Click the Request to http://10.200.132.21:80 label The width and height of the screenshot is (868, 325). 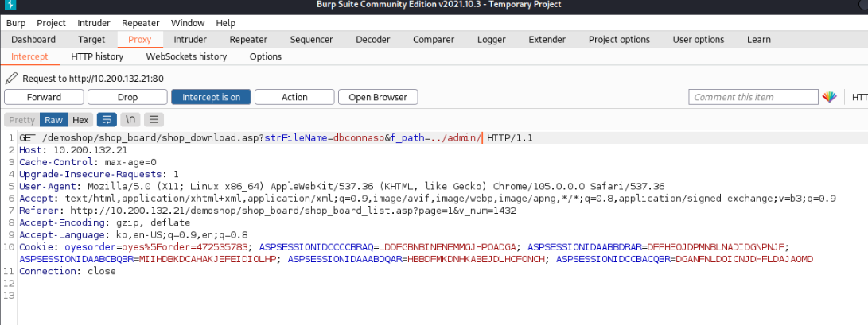tap(93, 79)
